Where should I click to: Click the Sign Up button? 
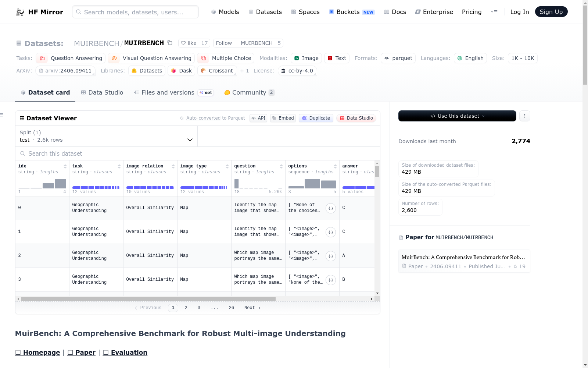click(551, 12)
